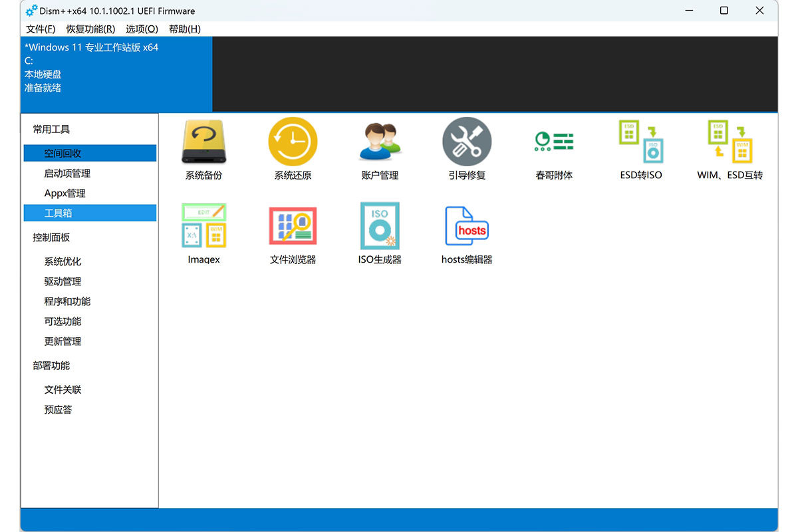
Task: Switch to 驱动管理 driver management
Action: pos(63,282)
